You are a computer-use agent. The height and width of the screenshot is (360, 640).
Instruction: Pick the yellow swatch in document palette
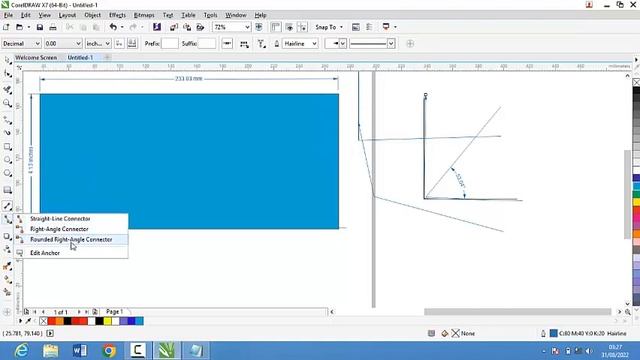pos(107,321)
